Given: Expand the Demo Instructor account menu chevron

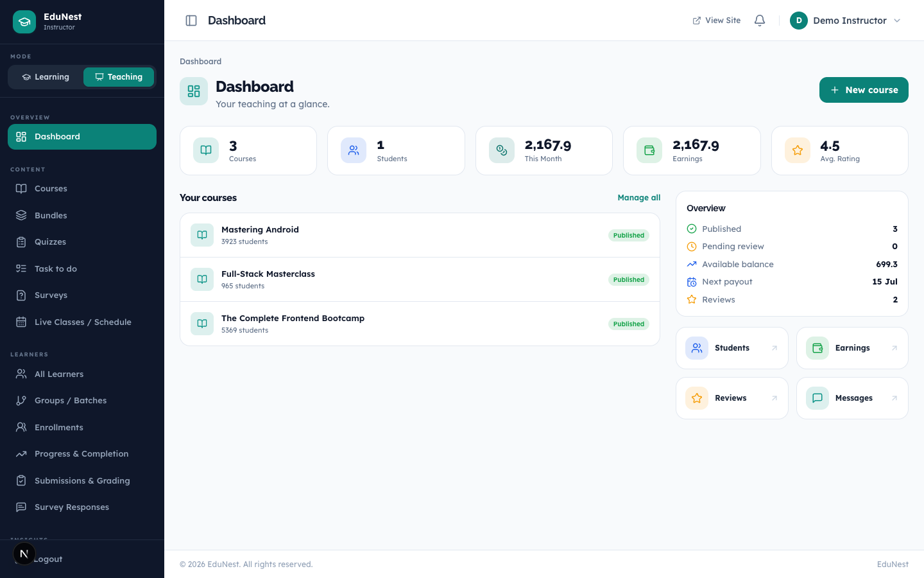Looking at the screenshot, I should pos(897,21).
